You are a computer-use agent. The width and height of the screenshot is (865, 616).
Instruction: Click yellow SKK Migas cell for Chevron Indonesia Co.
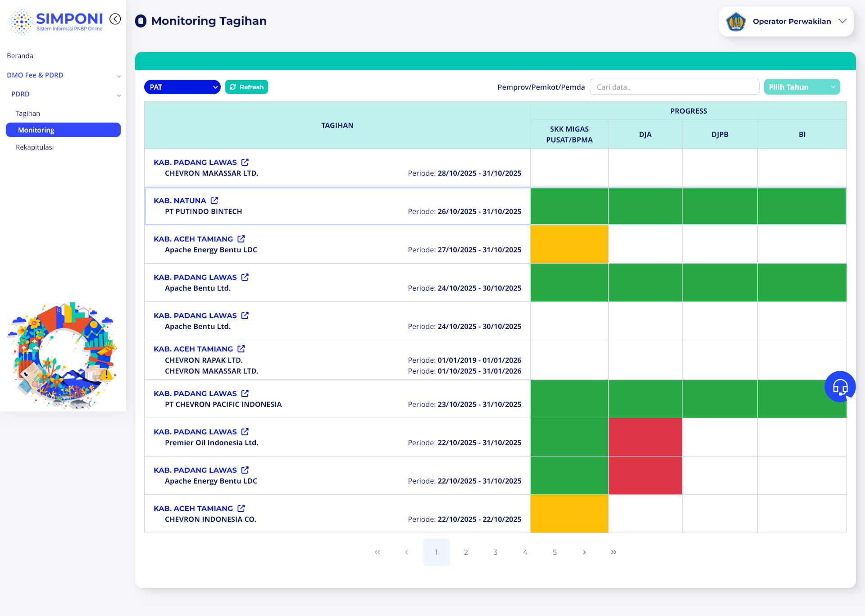569,514
